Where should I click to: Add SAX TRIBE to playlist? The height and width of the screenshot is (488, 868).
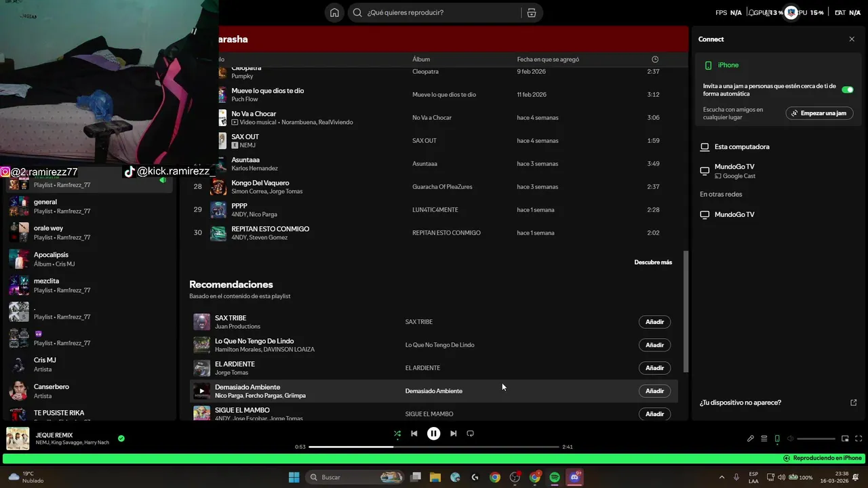point(654,322)
